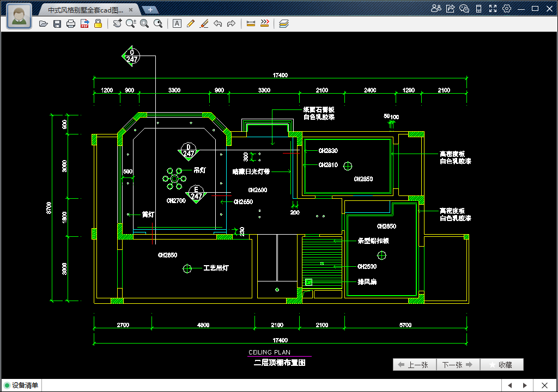Image resolution: width=558 pixels, height=392 pixels.
Task: Open settings with the gear icon
Action: click(507, 9)
